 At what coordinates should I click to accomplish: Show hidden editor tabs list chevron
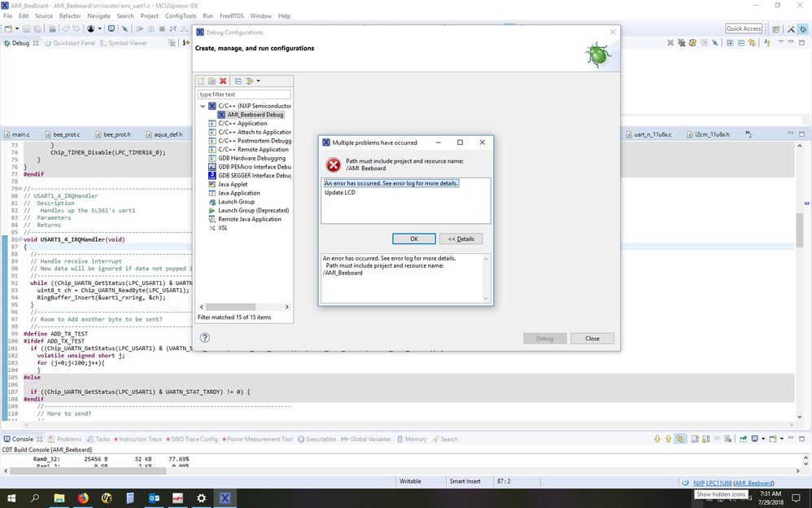coord(749,134)
